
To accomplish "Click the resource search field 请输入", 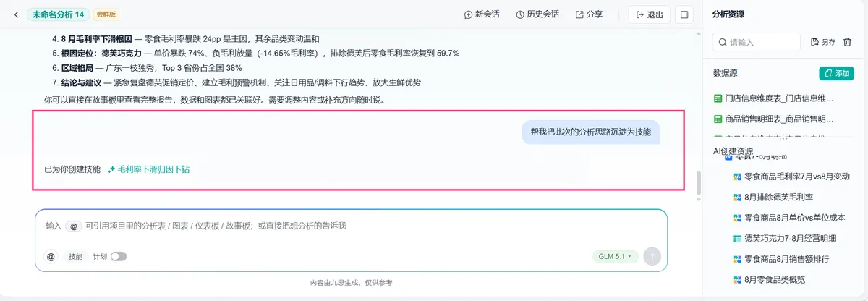I will click(x=757, y=42).
